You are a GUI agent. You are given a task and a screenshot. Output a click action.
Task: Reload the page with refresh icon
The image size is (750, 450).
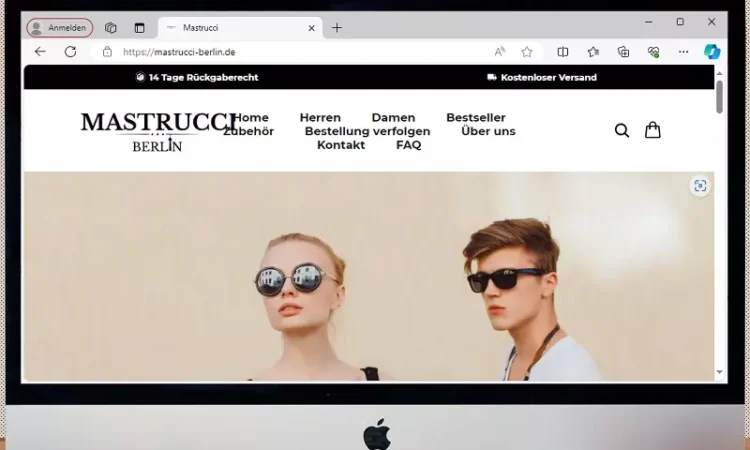tap(70, 52)
